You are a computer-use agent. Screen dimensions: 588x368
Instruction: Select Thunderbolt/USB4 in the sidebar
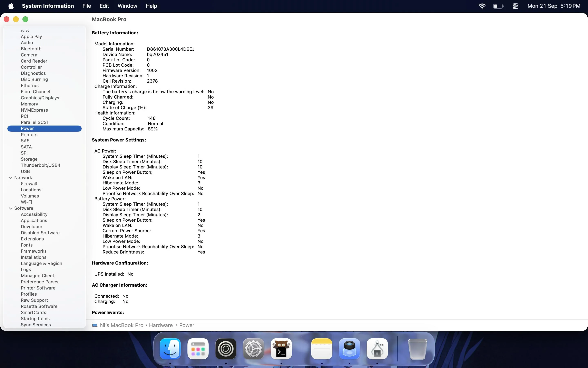click(41, 165)
